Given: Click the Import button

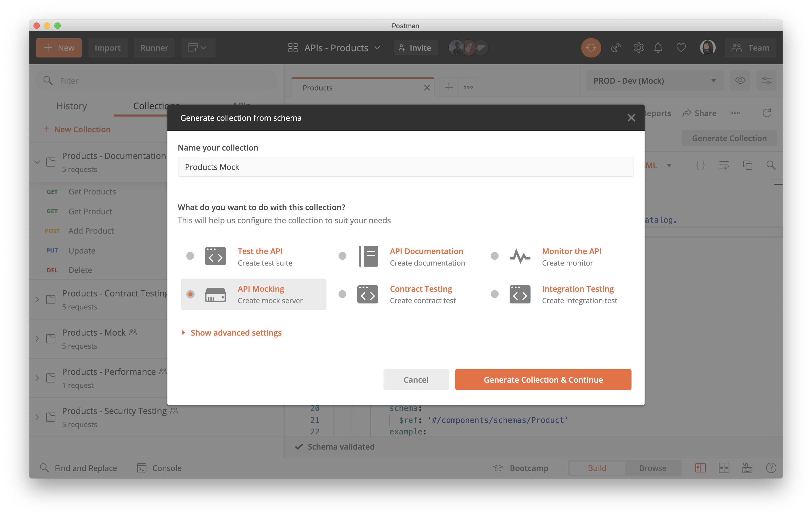Looking at the screenshot, I should (108, 48).
